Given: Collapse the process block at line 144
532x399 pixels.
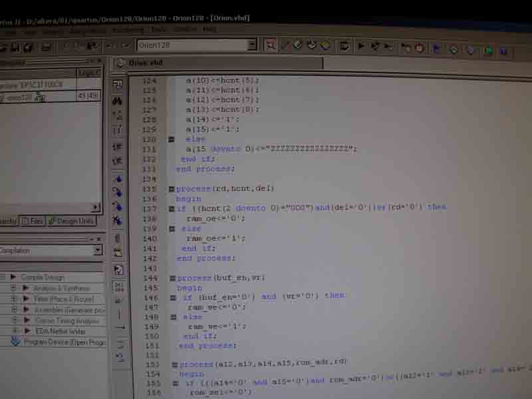Looking at the screenshot, I should (172, 278).
